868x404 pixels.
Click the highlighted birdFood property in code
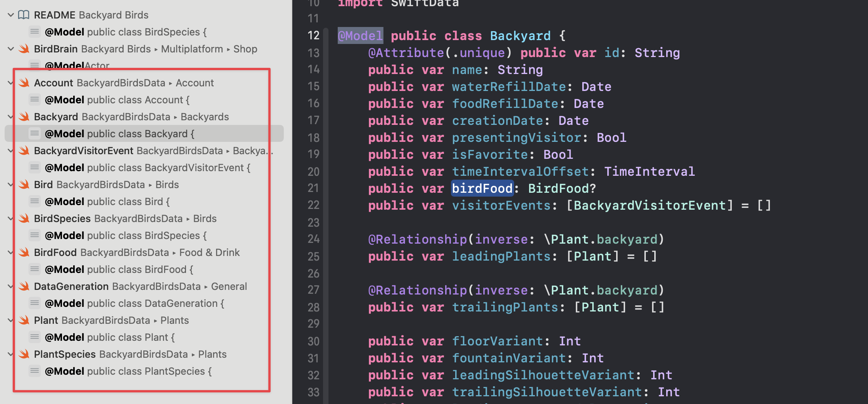pyautogui.click(x=482, y=189)
